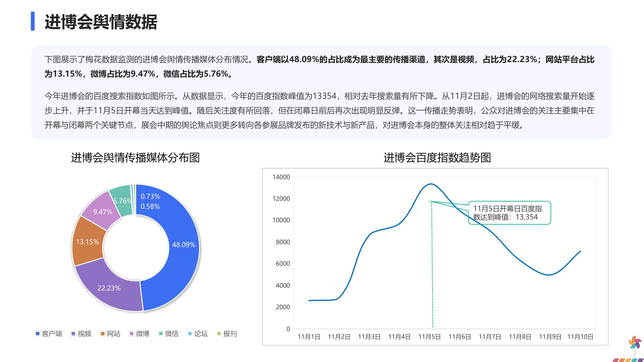This screenshot has width=644, height=362.
Task: Click the purple 视频 legend icon
Action: coord(74,334)
